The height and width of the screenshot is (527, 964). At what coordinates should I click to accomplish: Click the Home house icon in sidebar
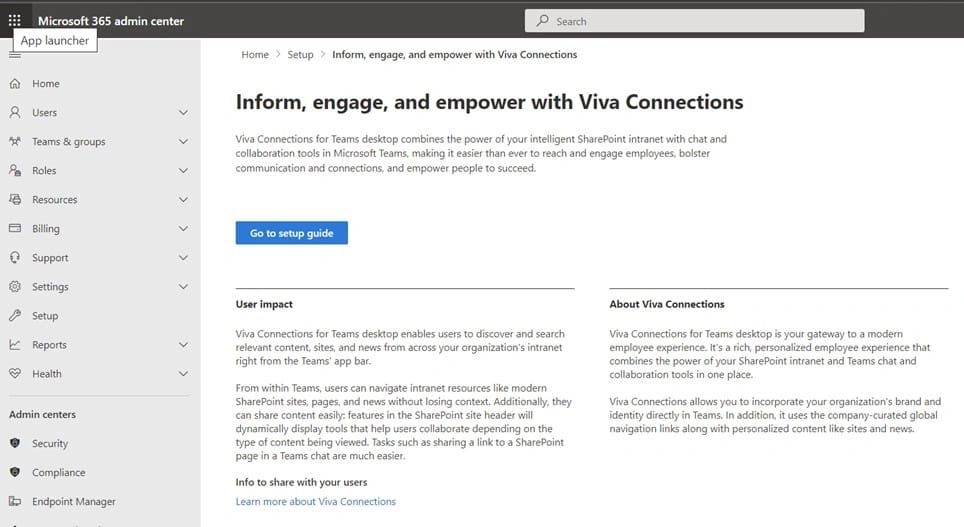[x=15, y=84]
